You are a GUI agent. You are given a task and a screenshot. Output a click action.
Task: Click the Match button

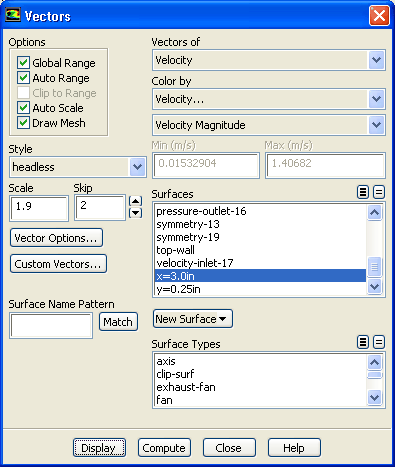[x=118, y=322]
